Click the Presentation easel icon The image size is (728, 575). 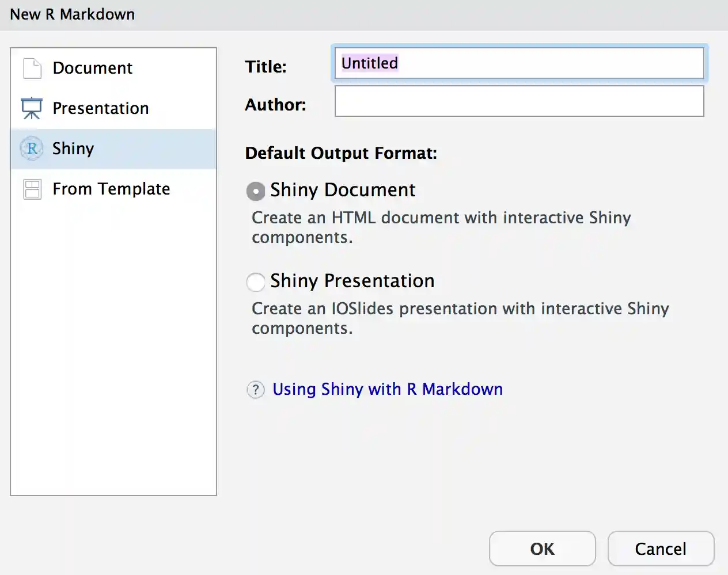pos(32,108)
